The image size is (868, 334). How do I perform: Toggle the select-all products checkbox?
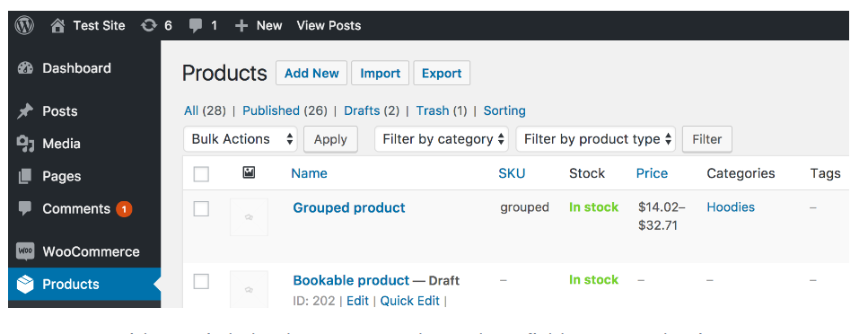(x=201, y=174)
